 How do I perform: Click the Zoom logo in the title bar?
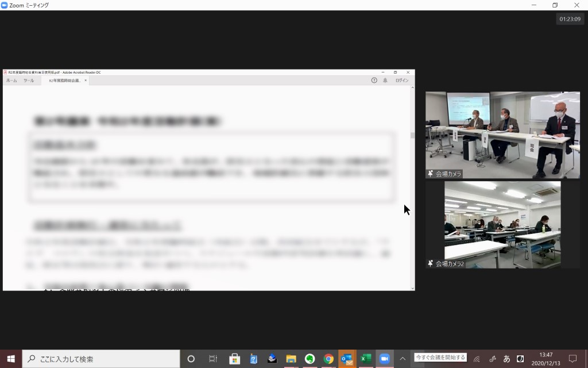[4, 5]
